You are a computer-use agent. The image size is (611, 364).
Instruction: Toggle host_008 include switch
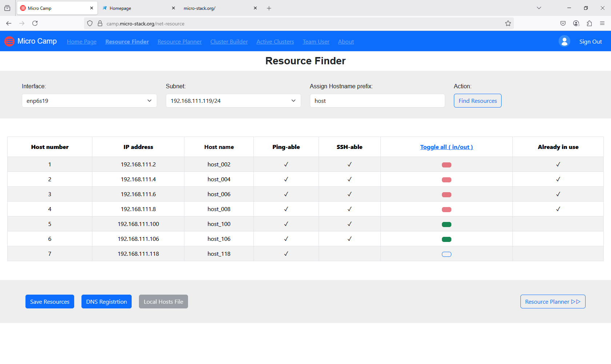click(447, 210)
